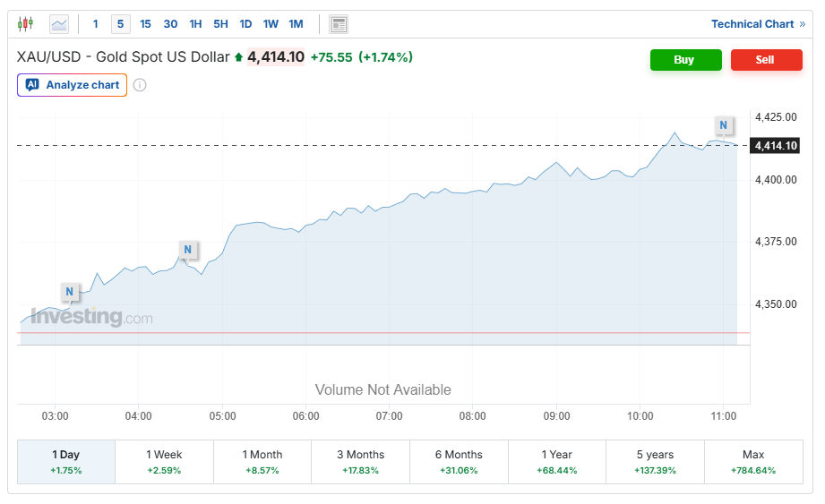
Task: Click the news layout icon in toolbar
Action: pos(338,24)
